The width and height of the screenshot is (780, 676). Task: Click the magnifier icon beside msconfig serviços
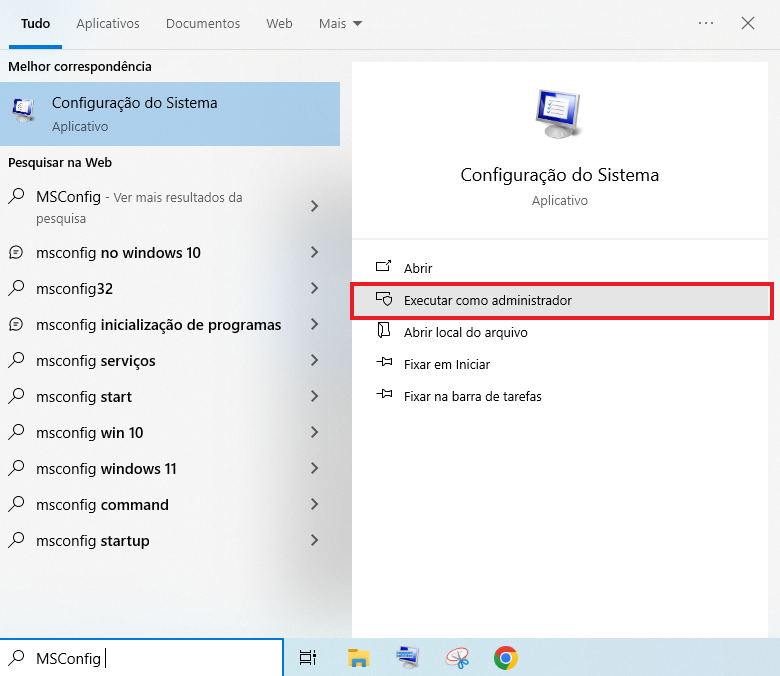point(16,360)
